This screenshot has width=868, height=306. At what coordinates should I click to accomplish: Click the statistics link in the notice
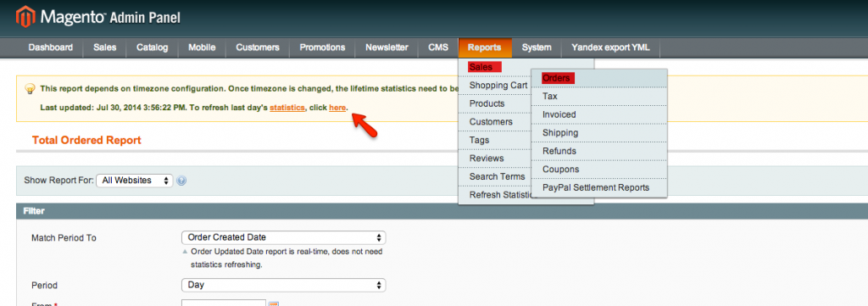coord(287,108)
